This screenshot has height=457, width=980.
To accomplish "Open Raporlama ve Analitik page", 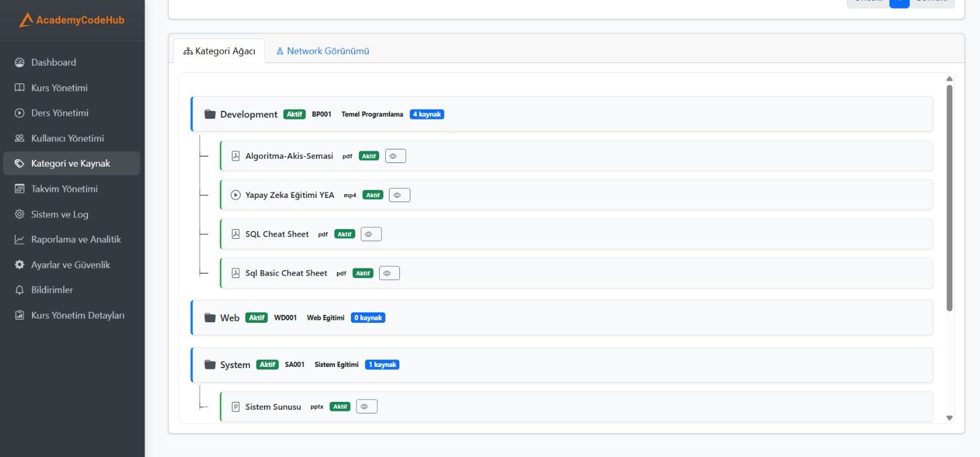I will click(x=76, y=240).
